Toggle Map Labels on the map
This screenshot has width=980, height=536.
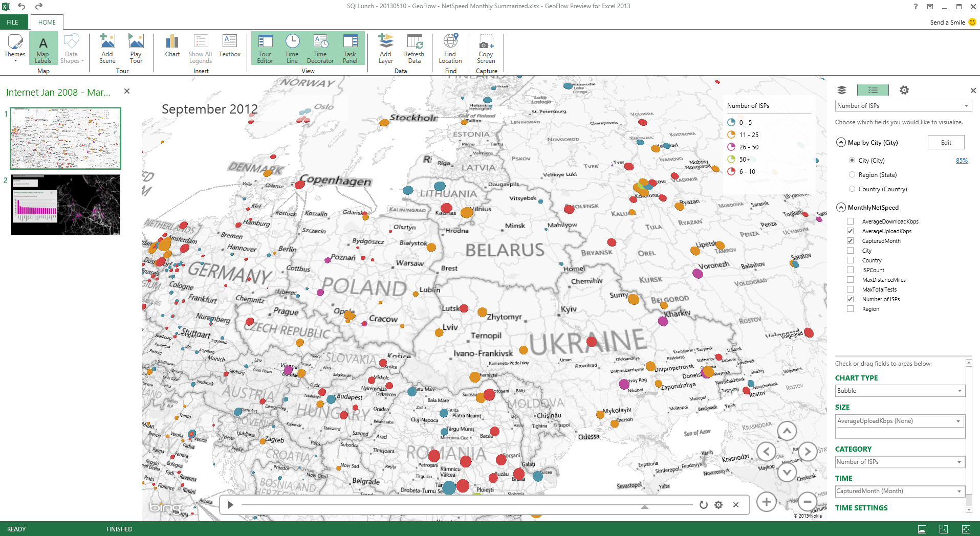pos(43,49)
